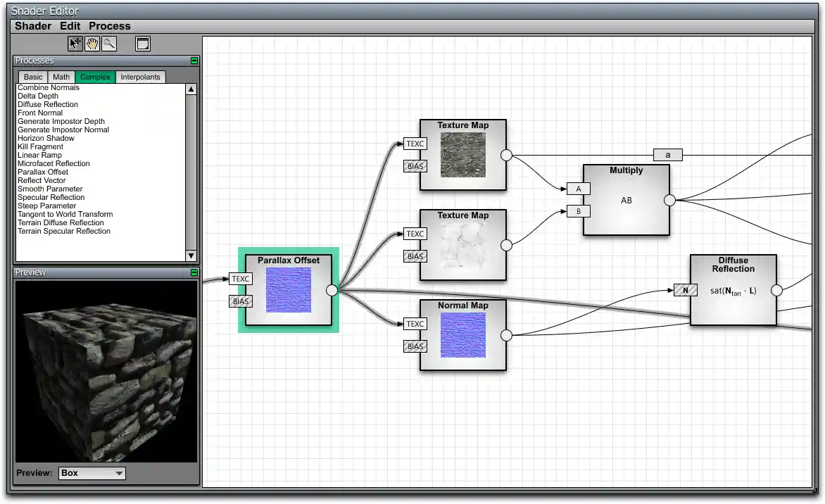The width and height of the screenshot is (825, 504).
Task: Select Tangent to World Transform list entry
Action: point(65,213)
